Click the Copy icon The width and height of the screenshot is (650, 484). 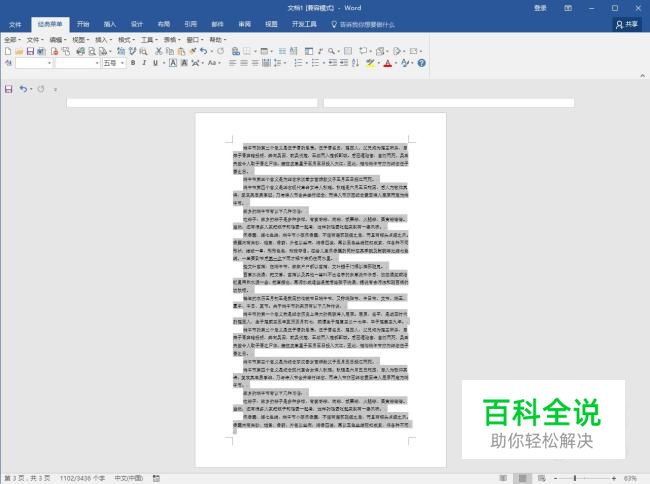(x=170, y=51)
